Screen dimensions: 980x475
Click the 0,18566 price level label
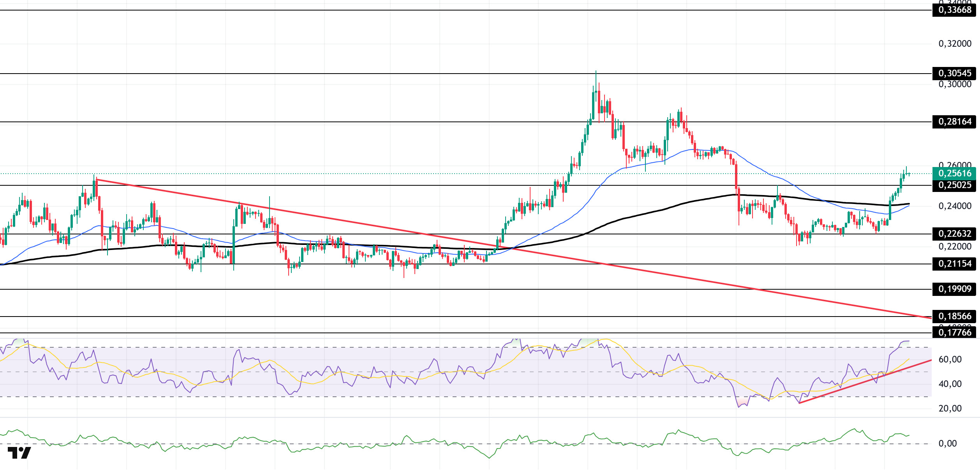[x=954, y=316]
